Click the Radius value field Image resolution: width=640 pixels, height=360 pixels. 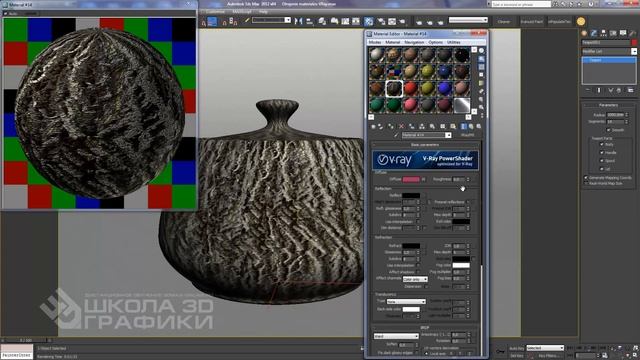[615, 115]
